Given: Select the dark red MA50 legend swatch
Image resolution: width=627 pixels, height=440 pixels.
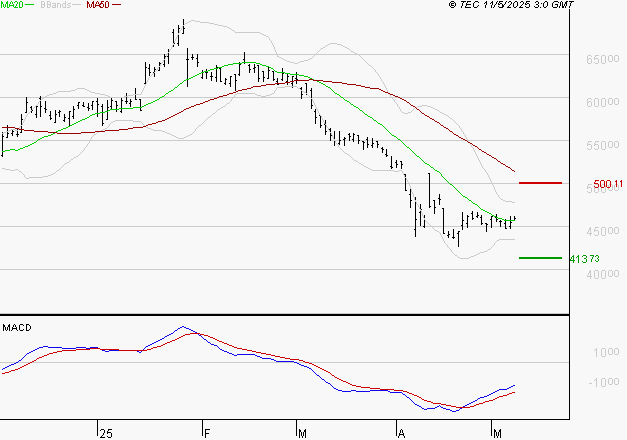Looking at the screenshot, I should point(116,5).
